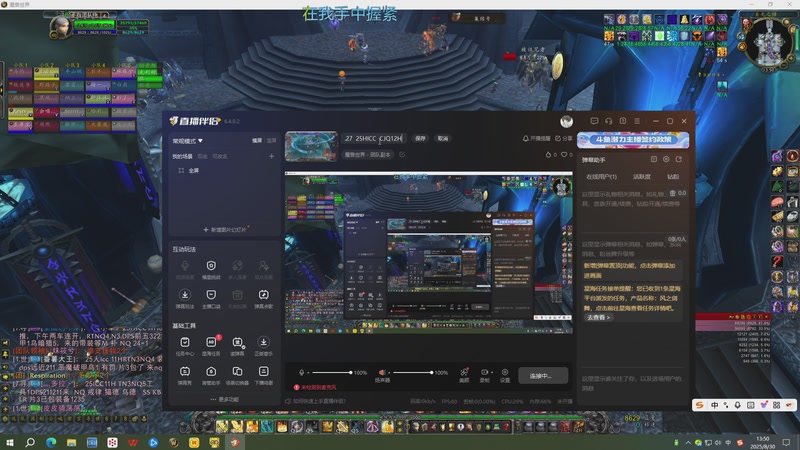The height and width of the screenshot is (450, 800).
Task: Open the 主播口袋 pocket interaction icon
Action: [211, 295]
